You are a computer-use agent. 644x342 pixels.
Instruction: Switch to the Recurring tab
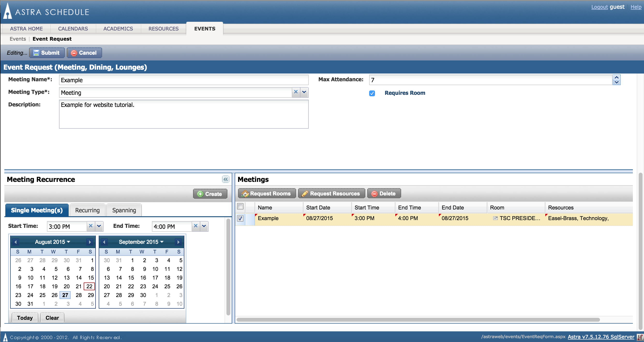[x=87, y=210]
